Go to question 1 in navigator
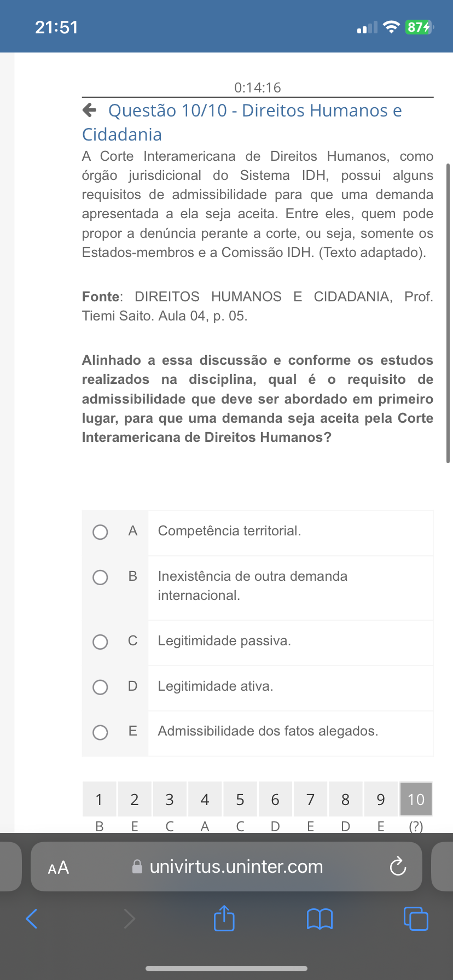The height and width of the screenshot is (980, 453). (x=99, y=800)
